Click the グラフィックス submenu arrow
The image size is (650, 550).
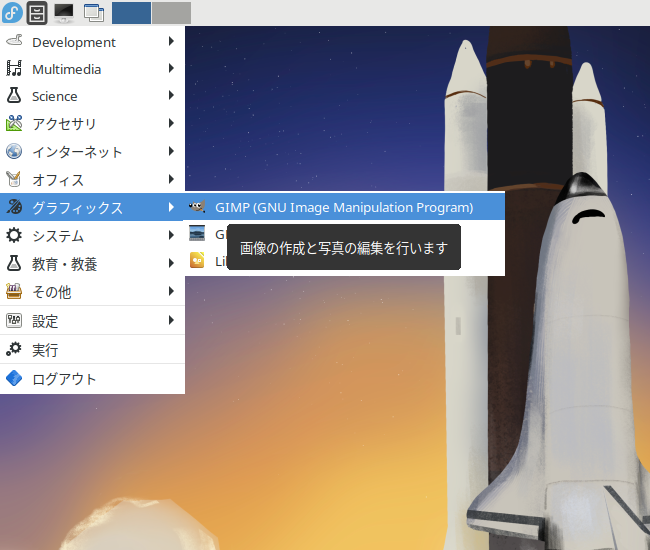tap(171, 206)
